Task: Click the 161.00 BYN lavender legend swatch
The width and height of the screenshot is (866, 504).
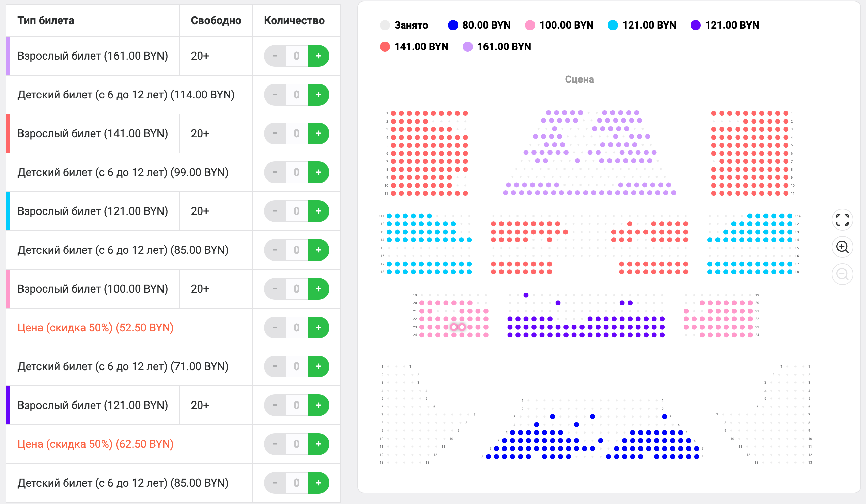Action: pos(467,47)
